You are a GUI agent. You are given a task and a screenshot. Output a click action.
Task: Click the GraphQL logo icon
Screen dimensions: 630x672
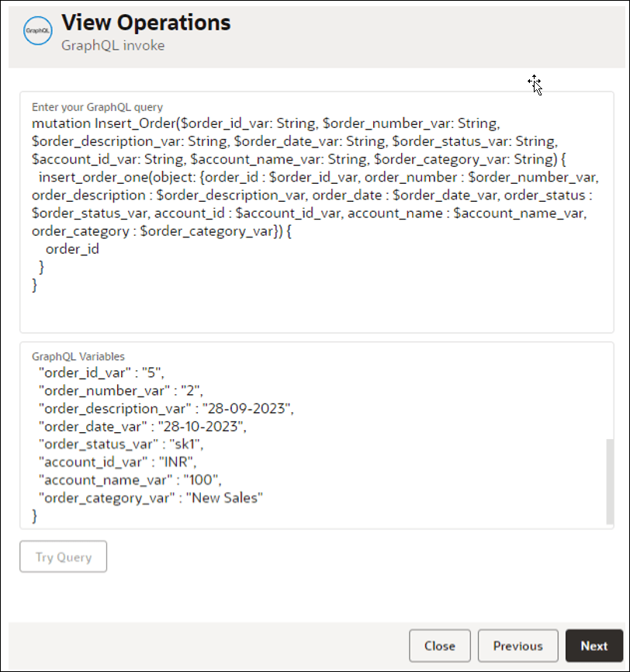(x=37, y=32)
